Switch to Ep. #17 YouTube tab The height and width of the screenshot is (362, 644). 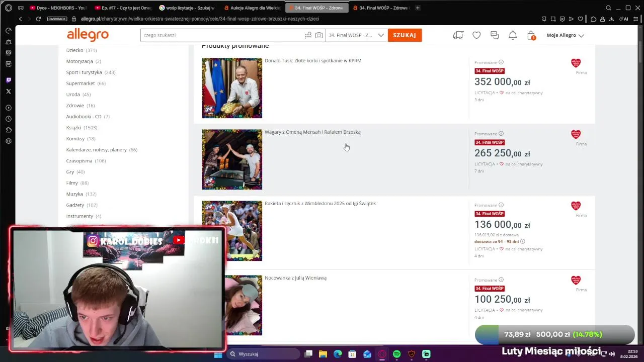pyautogui.click(x=123, y=8)
